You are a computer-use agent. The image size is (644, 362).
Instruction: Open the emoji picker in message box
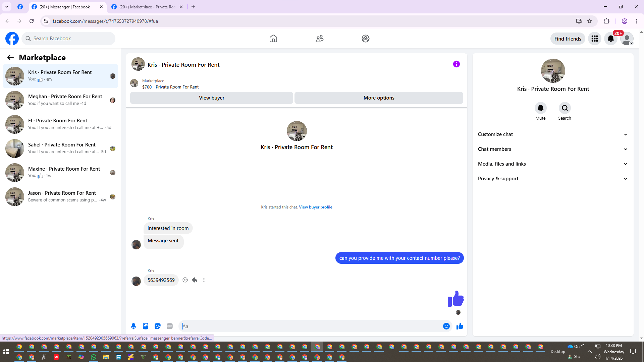click(x=446, y=326)
